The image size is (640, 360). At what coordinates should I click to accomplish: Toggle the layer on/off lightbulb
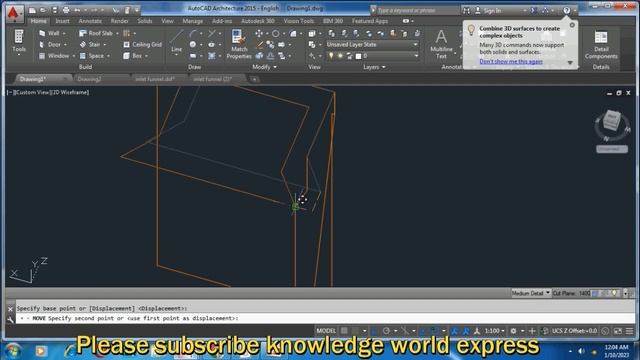(331, 56)
